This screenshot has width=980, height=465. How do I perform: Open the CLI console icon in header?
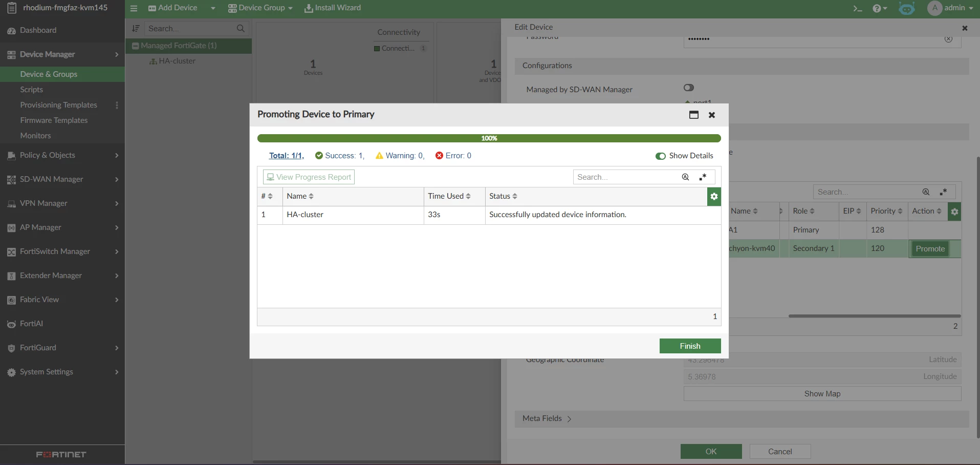point(858,9)
